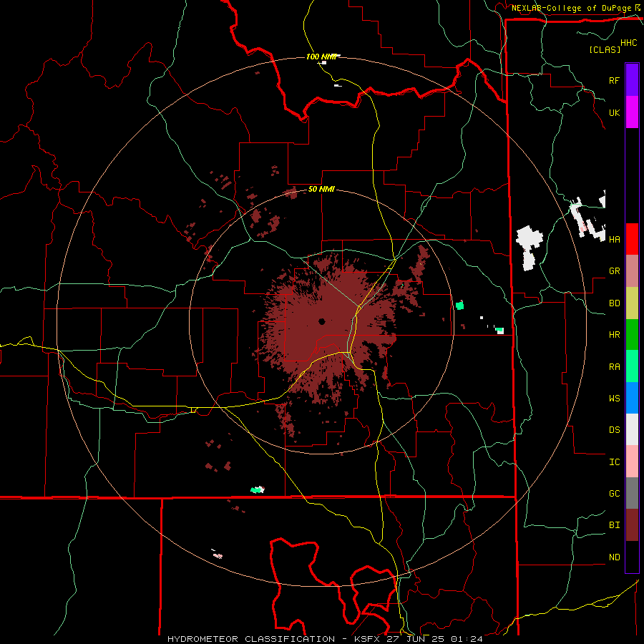Click the "WS" legend label

click(x=614, y=398)
